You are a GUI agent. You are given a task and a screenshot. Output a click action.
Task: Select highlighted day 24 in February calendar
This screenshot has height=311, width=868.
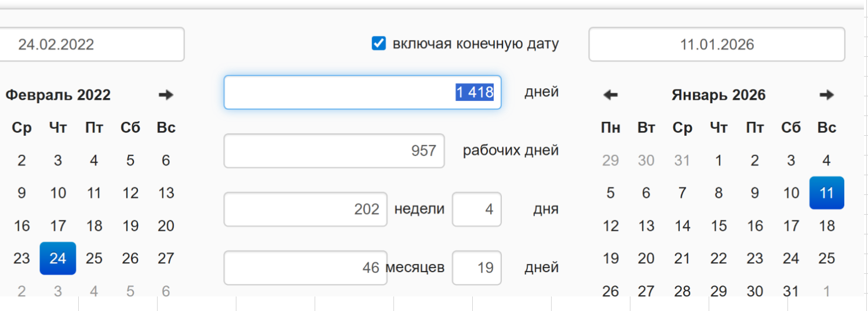pos(58,258)
